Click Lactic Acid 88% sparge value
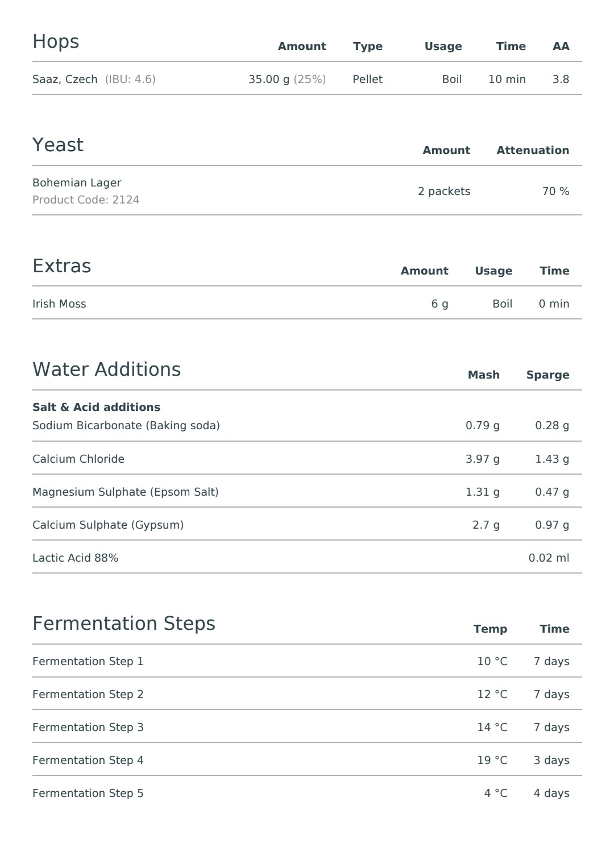614x868 pixels. click(x=549, y=558)
